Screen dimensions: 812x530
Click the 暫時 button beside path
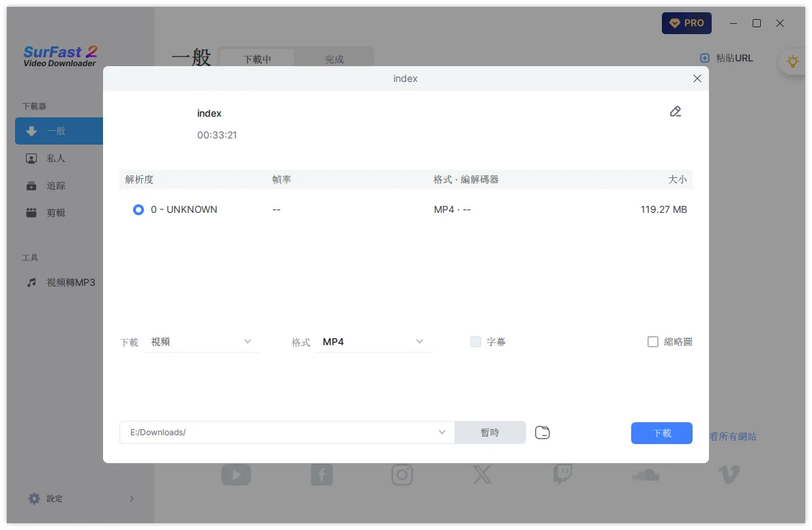(490, 432)
